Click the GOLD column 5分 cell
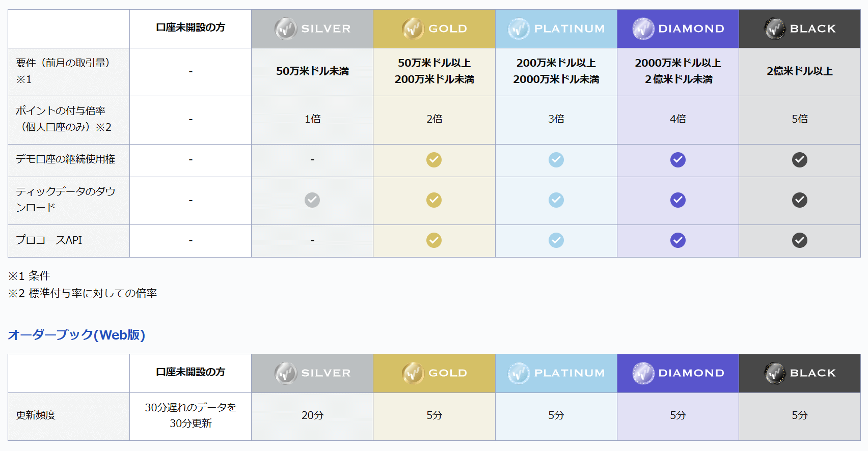868x451 pixels. point(434,415)
